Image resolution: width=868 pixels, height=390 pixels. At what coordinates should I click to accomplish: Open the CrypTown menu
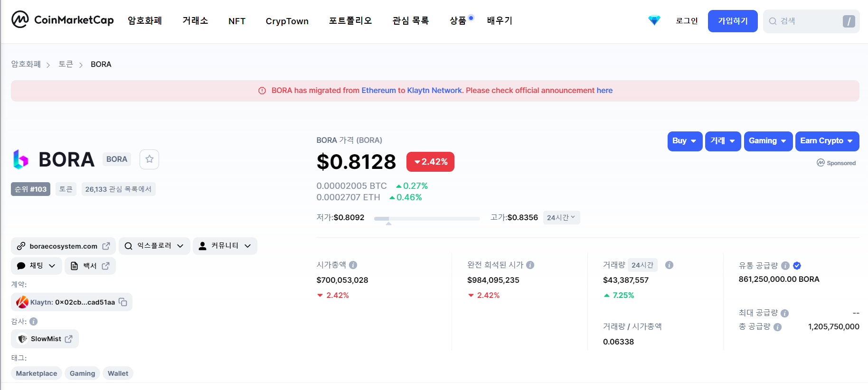click(x=287, y=21)
